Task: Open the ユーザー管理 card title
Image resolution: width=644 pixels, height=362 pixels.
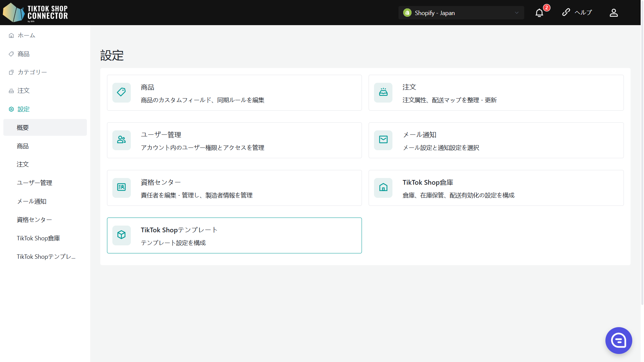Action: click(161, 135)
